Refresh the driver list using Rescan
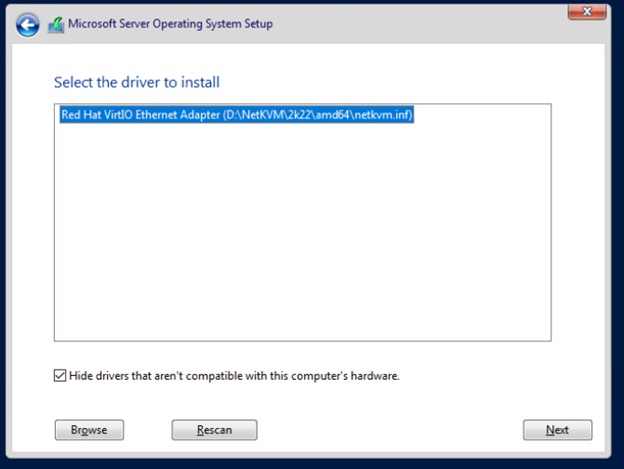This screenshot has height=469, width=624. (x=214, y=430)
